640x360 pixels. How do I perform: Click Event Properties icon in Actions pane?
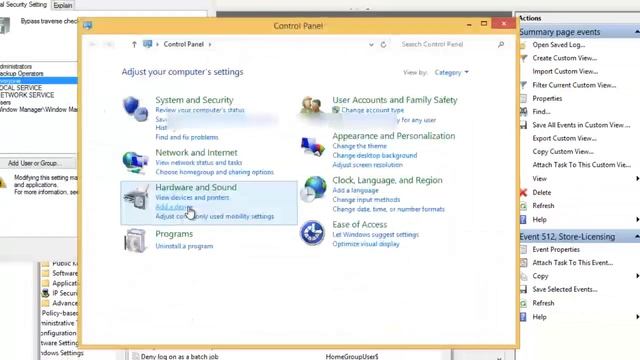(x=523, y=249)
